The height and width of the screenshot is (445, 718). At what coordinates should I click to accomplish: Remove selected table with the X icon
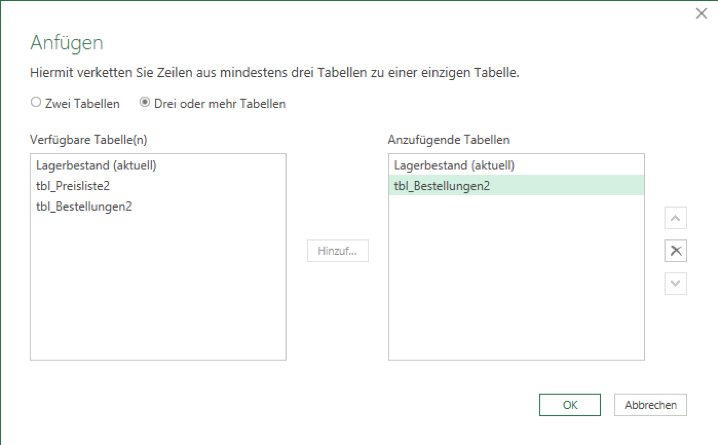676,251
